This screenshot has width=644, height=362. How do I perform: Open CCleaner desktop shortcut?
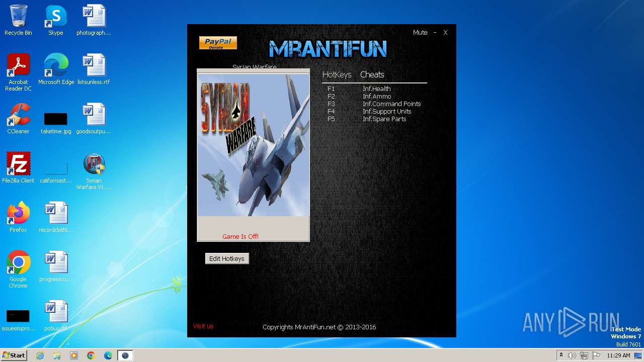pos(18,119)
